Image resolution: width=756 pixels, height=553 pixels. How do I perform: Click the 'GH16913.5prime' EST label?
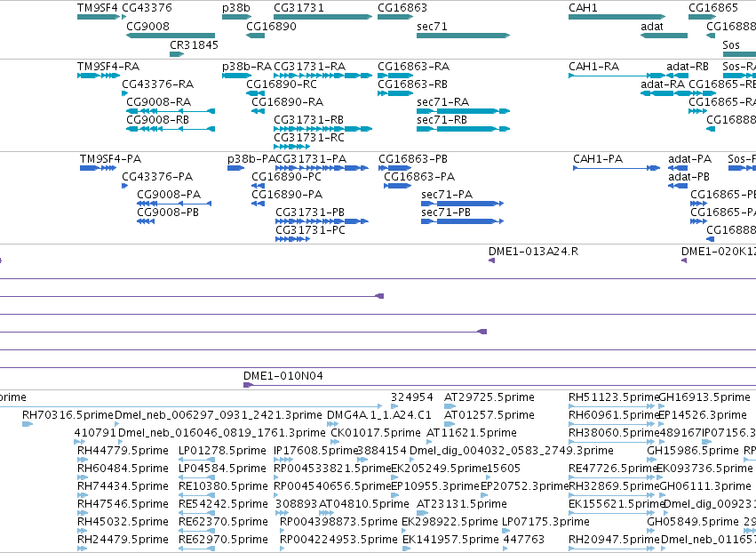click(704, 397)
